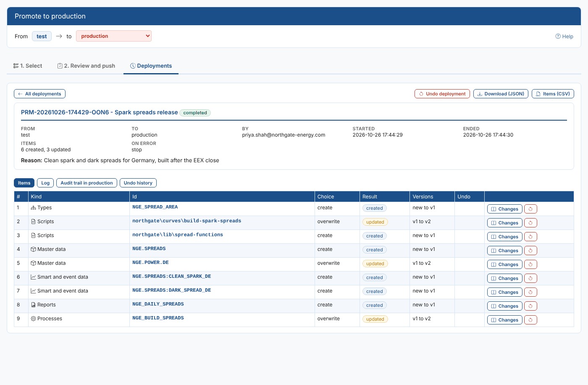View Changes for build-spark-spreads script
Image resolution: width=588 pixels, height=385 pixels.
pyautogui.click(x=505, y=223)
